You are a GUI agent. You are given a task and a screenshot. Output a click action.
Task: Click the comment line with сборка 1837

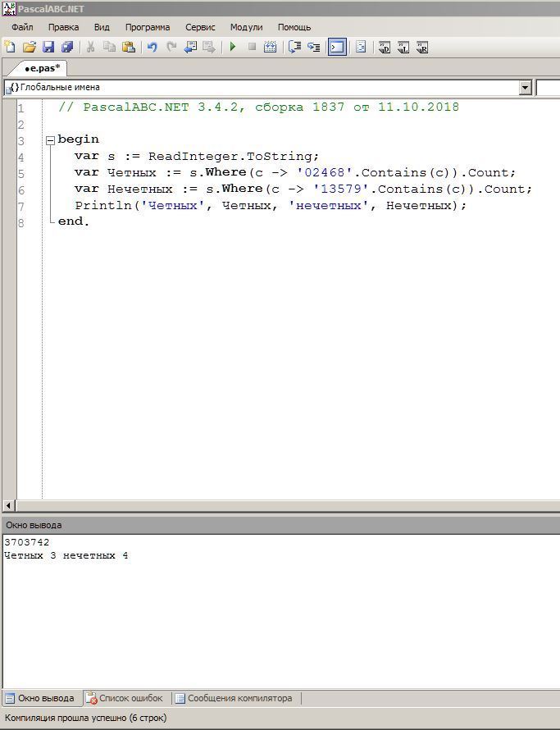click(x=259, y=107)
